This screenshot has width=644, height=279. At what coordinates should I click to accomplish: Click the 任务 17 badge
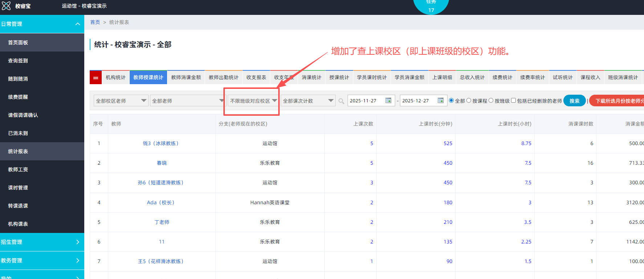tap(431, 6)
